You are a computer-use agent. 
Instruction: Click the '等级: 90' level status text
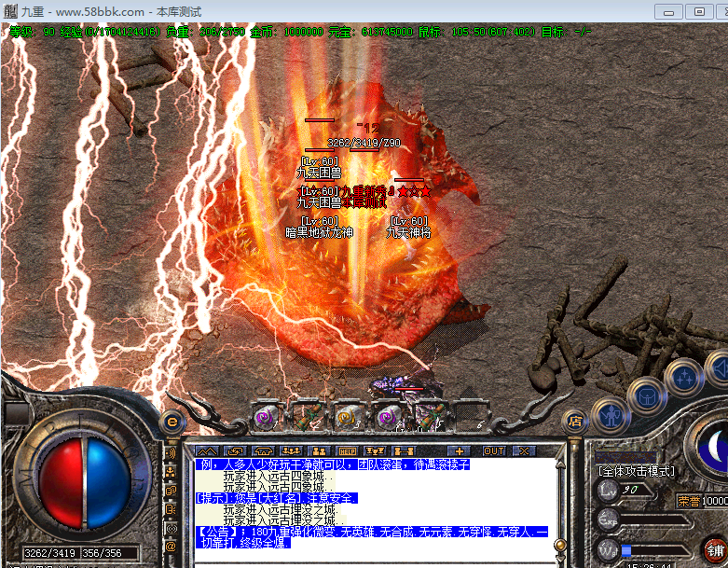tap(32, 32)
